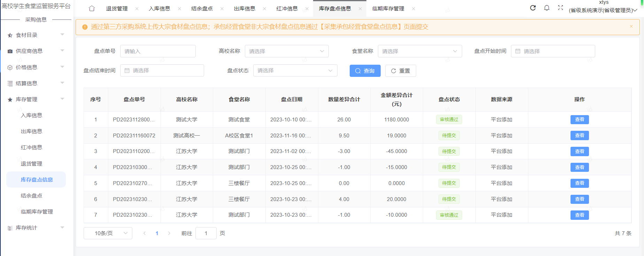Focus the 盘点单号 input field

pos(158,51)
